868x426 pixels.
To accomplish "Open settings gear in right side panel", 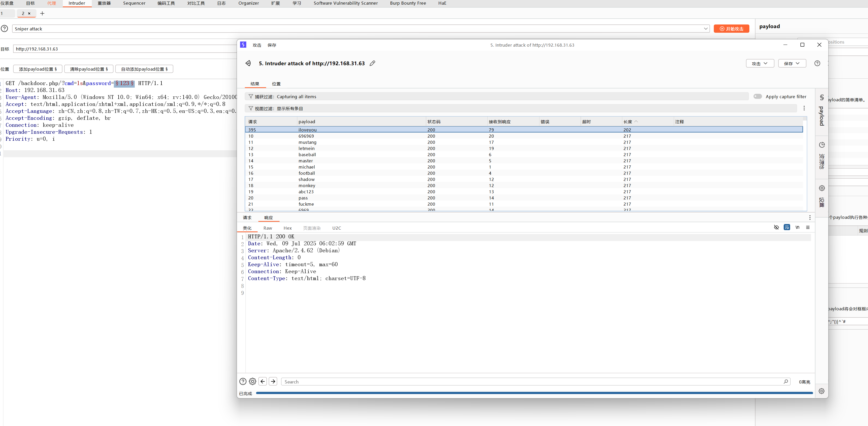I will coord(822,188).
